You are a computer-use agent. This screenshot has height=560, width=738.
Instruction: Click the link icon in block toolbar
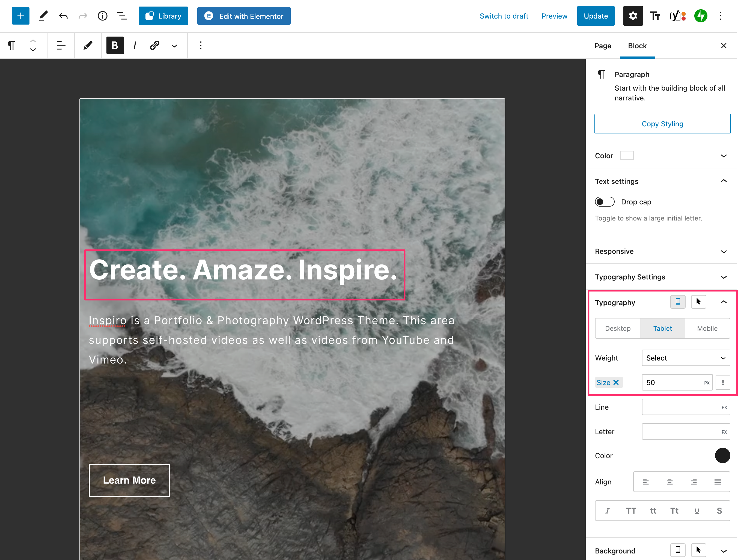coord(154,45)
